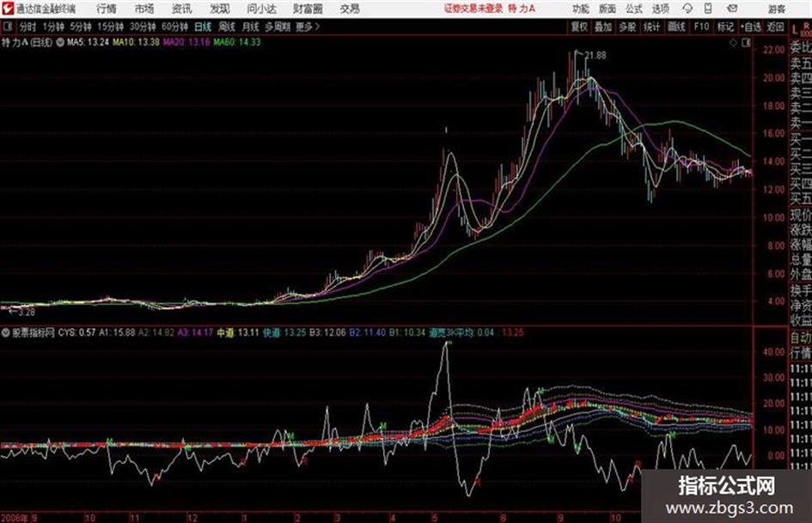Open the 多周期 multi-period view
812x523 pixels.
pyautogui.click(x=278, y=27)
